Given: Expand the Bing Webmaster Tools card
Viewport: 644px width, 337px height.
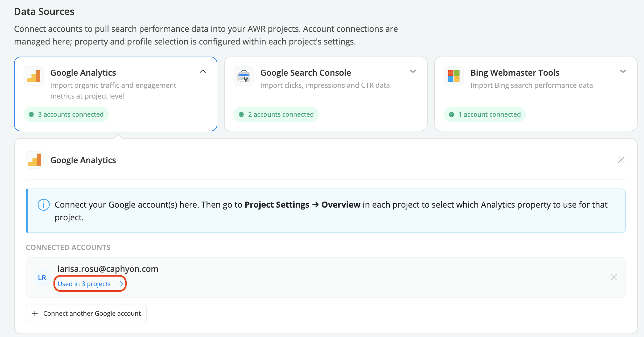Looking at the screenshot, I should 623,71.
